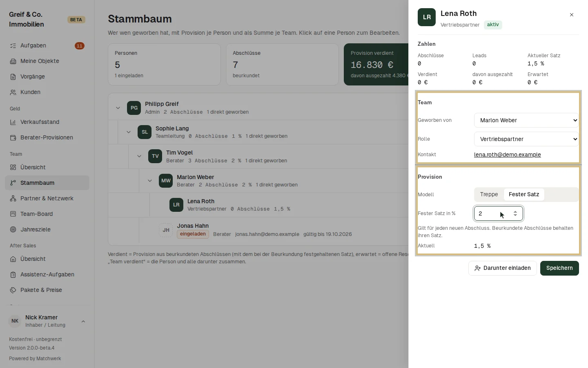Open the Geworben von dropdown

[526, 120]
